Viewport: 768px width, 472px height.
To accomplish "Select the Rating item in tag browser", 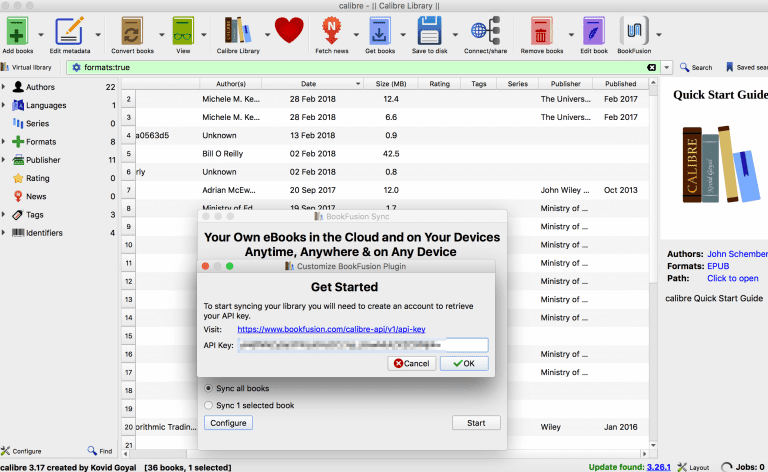I will tap(37, 178).
